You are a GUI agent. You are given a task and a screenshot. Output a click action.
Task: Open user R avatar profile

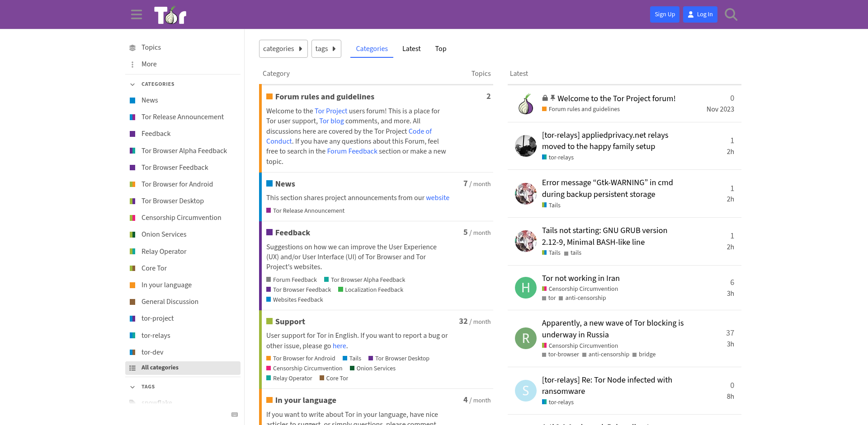pyautogui.click(x=525, y=338)
